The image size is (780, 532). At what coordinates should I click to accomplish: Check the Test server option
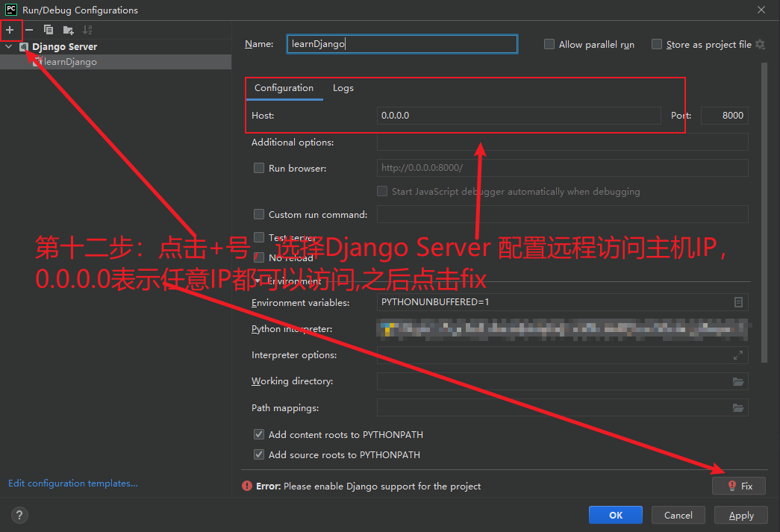click(259, 237)
